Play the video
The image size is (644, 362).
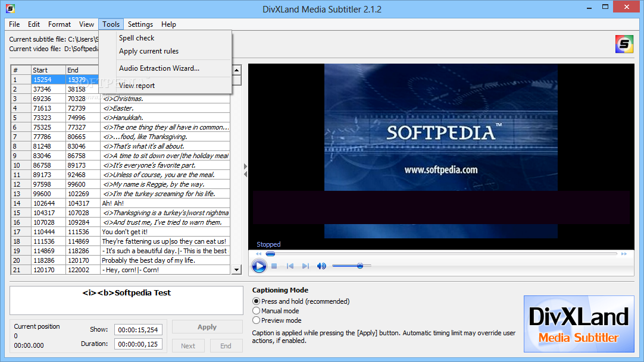tap(259, 266)
